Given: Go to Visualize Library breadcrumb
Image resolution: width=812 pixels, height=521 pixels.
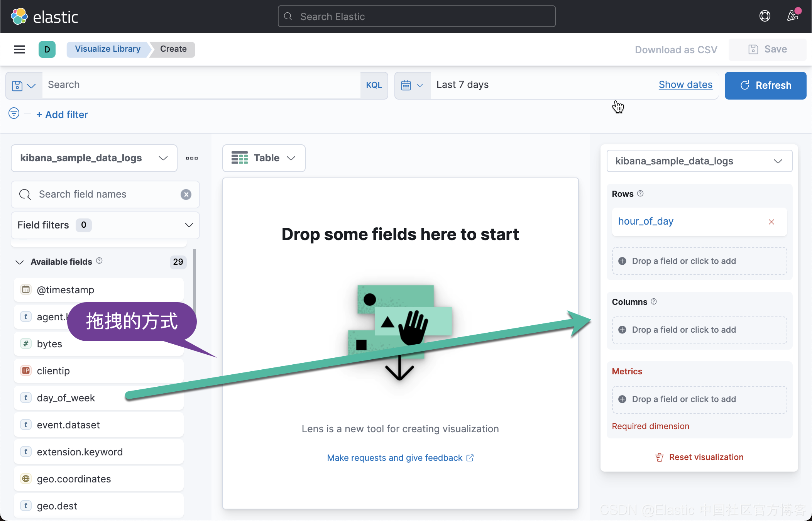Looking at the screenshot, I should point(108,49).
